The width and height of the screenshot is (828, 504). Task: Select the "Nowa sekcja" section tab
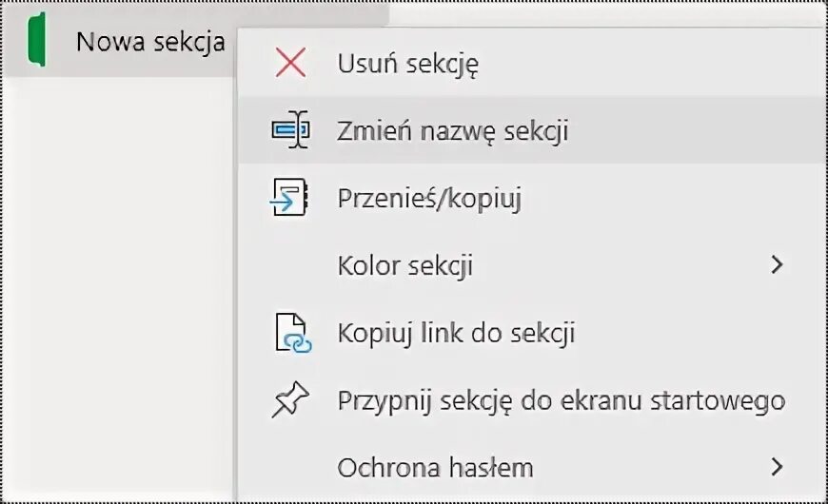tap(150, 43)
